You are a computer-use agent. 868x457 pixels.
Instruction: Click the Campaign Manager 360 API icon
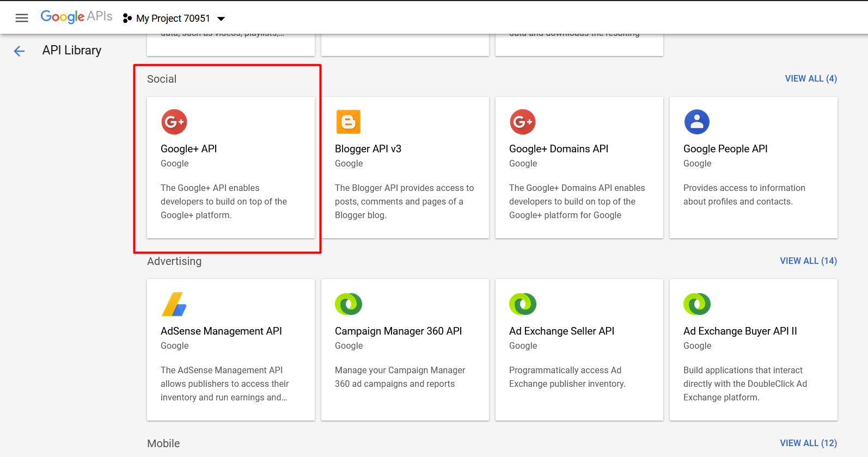tap(349, 304)
